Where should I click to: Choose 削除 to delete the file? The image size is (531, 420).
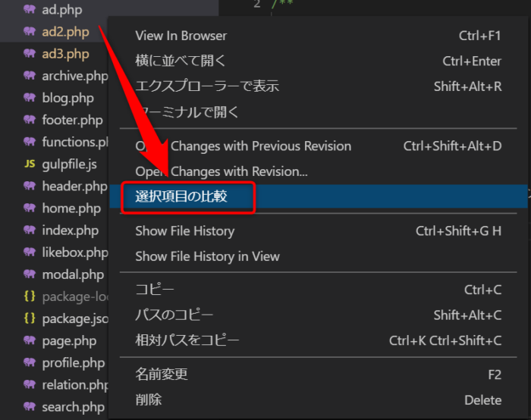pyautogui.click(x=149, y=400)
